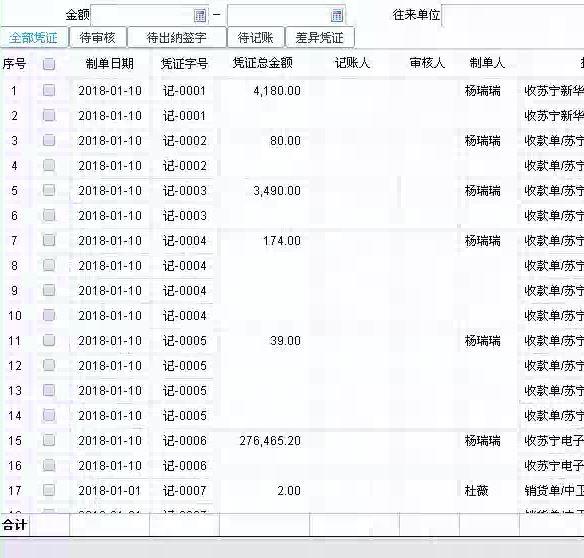Viewport: 584px width, 558px height.
Task: Select voucher 记-0001 in row 1
Action: click(184, 91)
